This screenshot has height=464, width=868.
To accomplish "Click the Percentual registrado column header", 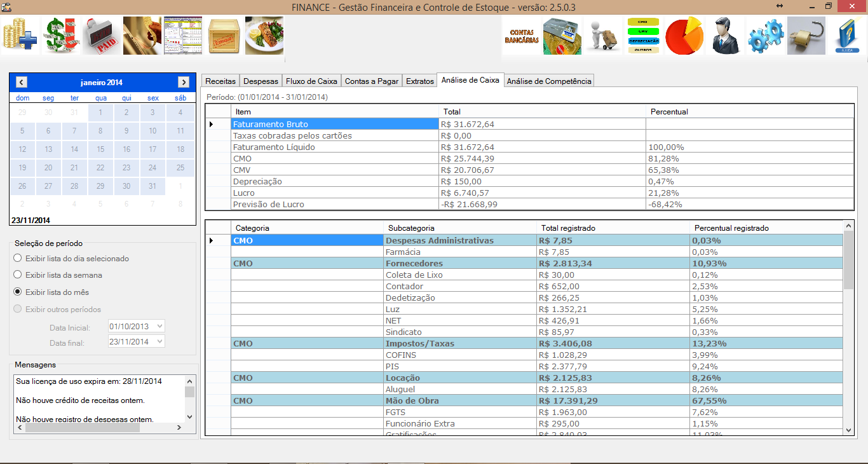I will click(766, 228).
